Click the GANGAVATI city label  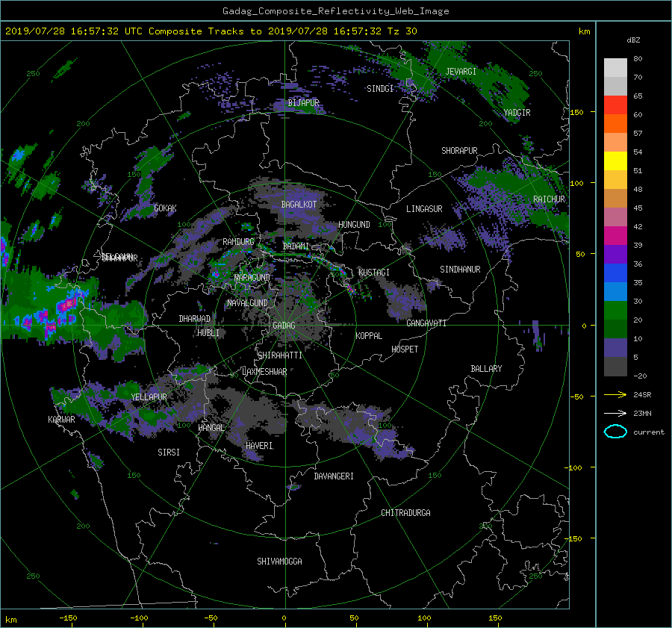pyautogui.click(x=426, y=323)
